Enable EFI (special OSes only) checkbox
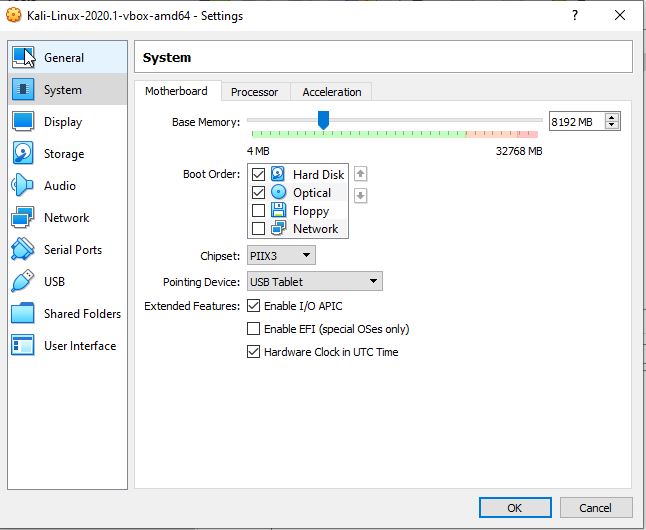 (x=253, y=328)
